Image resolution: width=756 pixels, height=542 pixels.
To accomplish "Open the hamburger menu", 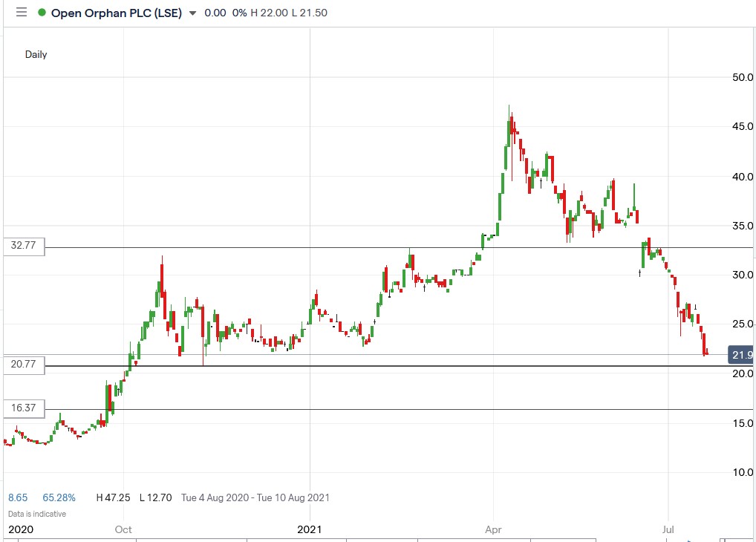I will (22, 12).
